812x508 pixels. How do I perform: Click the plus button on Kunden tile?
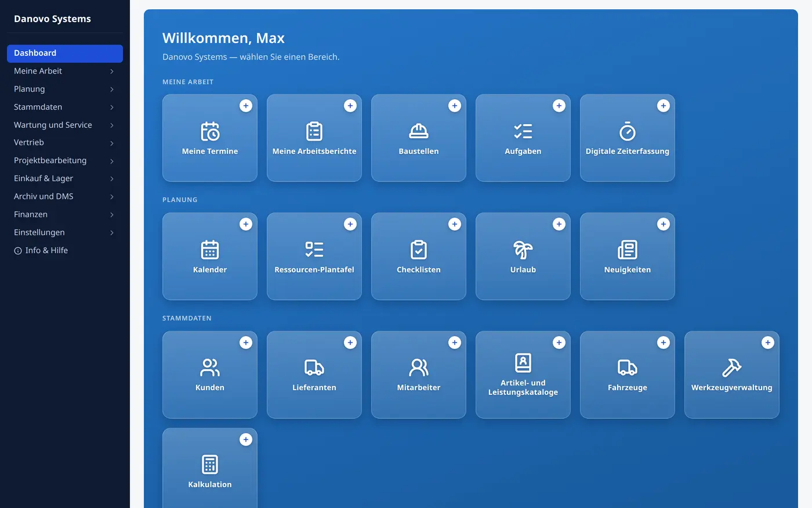click(246, 343)
